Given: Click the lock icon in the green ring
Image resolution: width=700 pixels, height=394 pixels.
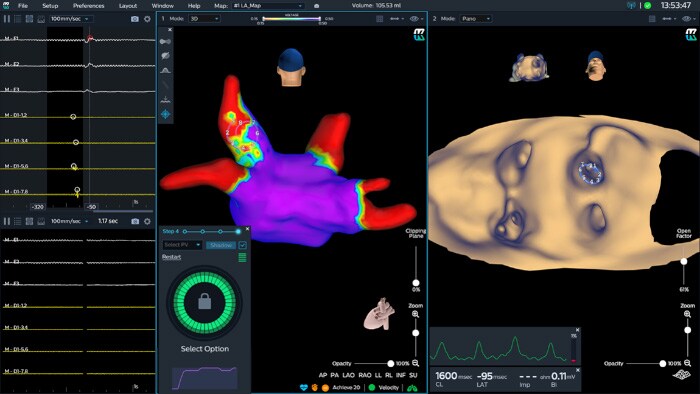Looking at the screenshot, I should point(204,302).
